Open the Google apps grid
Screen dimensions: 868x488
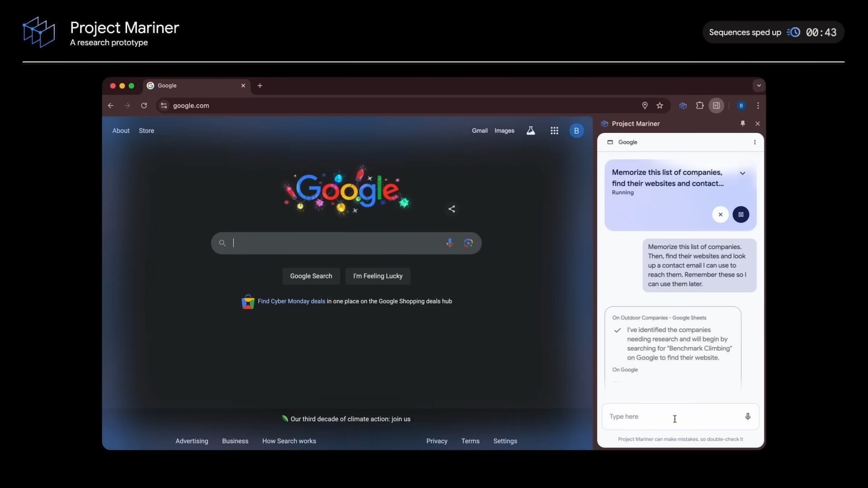tap(554, 131)
